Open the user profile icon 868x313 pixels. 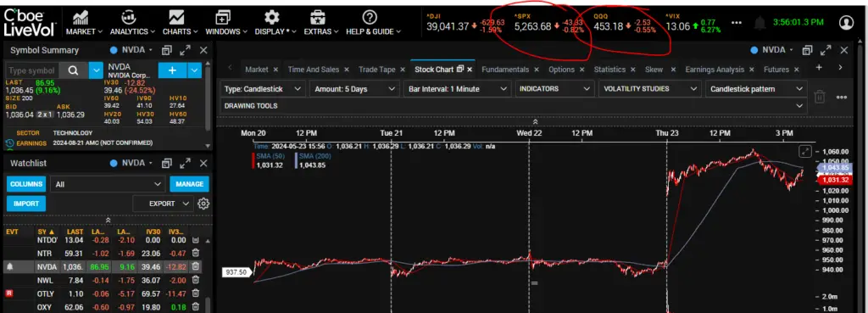(847, 22)
